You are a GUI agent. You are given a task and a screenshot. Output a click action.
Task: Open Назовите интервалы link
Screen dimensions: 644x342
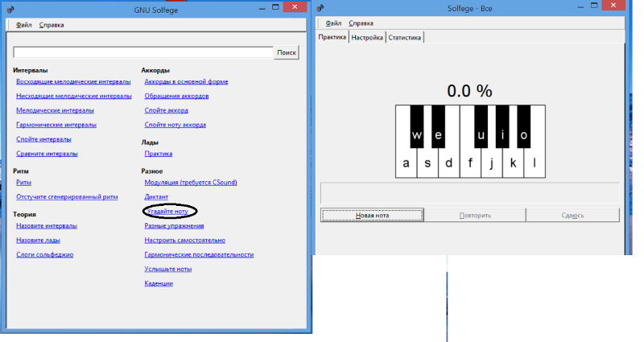47,226
